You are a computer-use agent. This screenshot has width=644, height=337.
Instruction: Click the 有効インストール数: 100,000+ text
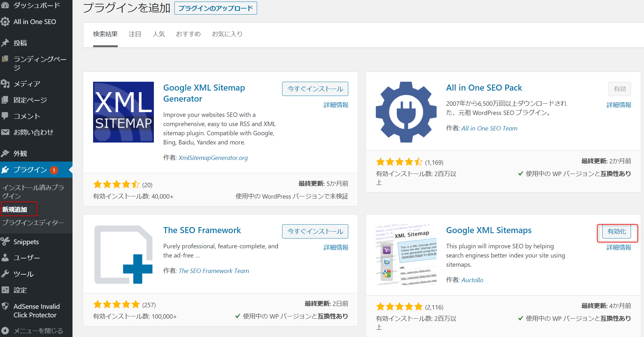click(135, 316)
